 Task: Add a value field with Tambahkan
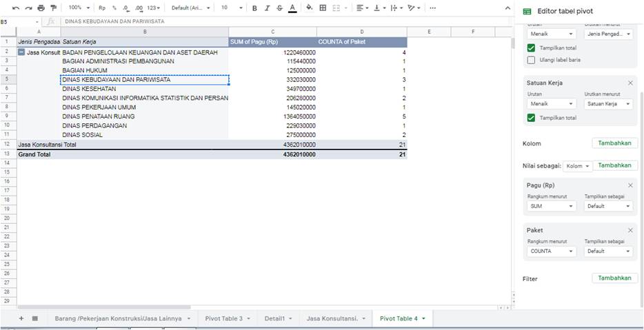coord(615,165)
